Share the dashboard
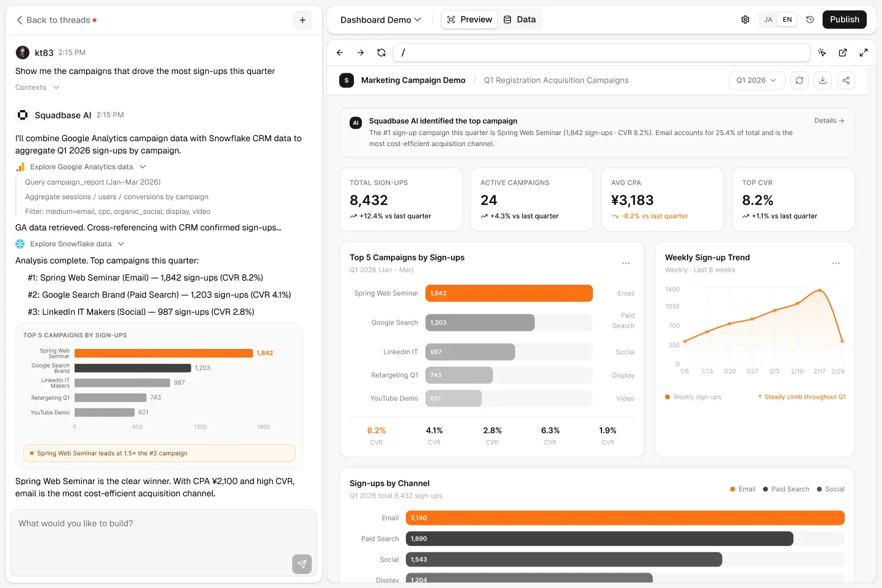This screenshot has height=588, width=882. click(x=846, y=80)
